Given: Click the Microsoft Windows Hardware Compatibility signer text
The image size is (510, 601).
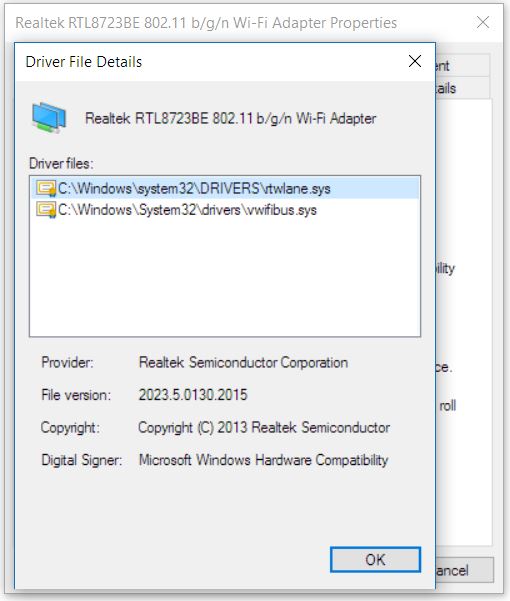Looking at the screenshot, I should coord(263,460).
